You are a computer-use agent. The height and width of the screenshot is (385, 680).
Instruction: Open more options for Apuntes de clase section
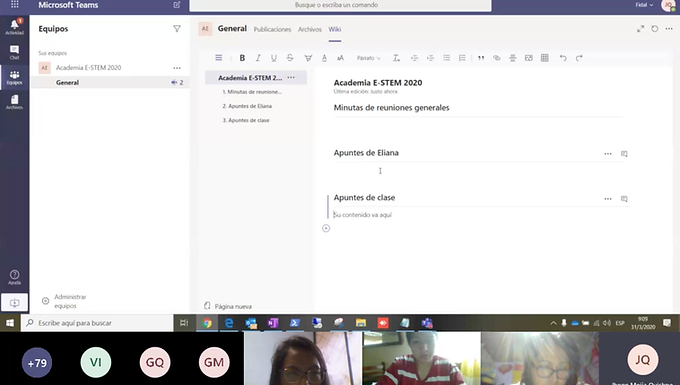click(x=608, y=199)
